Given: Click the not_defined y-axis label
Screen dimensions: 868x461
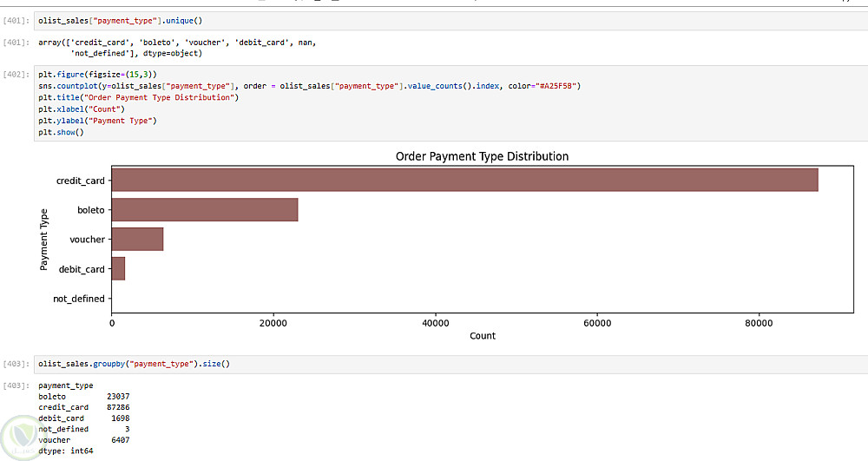Looking at the screenshot, I should tap(79, 299).
